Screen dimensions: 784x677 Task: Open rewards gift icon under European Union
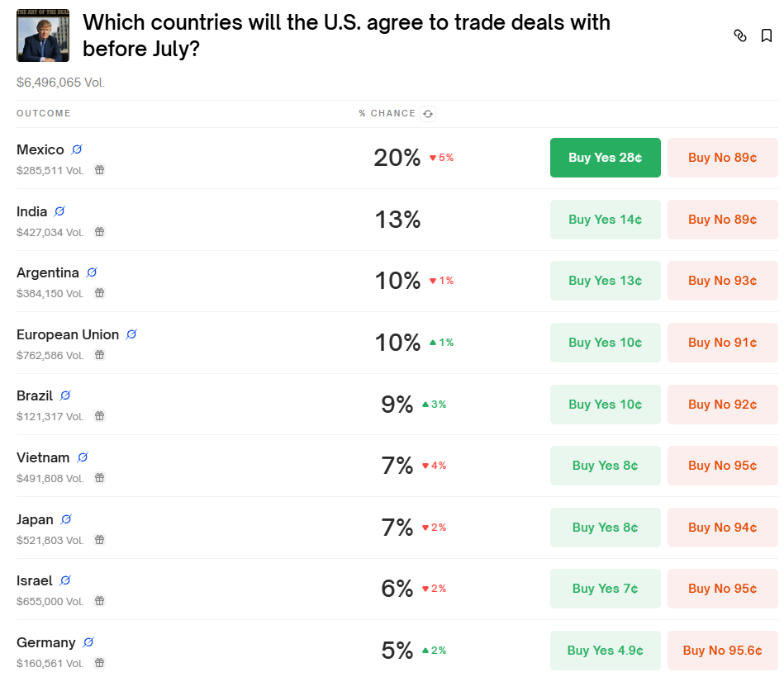100,355
